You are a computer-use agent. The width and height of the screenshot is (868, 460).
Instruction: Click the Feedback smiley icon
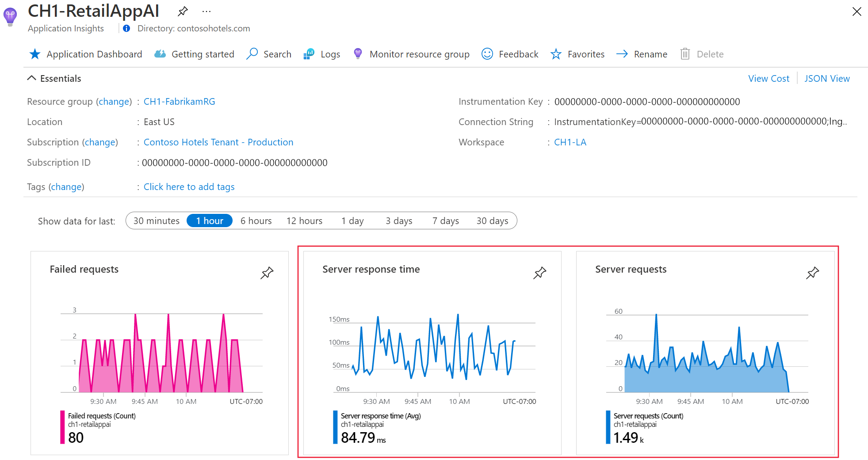point(486,54)
